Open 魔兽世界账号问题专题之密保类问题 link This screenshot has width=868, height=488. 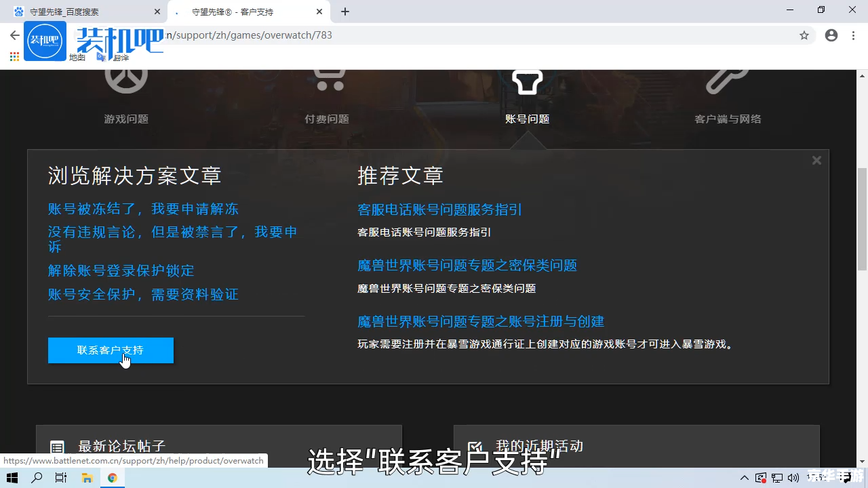pos(467,265)
